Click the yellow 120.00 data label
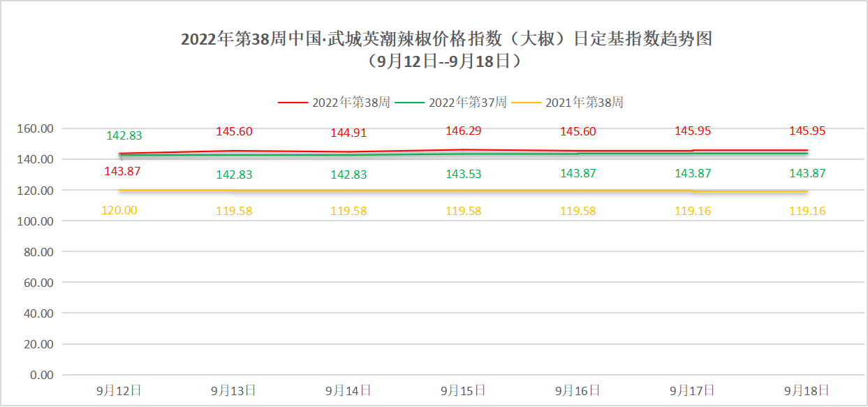The height and width of the screenshot is (407, 868). (x=119, y=210)
